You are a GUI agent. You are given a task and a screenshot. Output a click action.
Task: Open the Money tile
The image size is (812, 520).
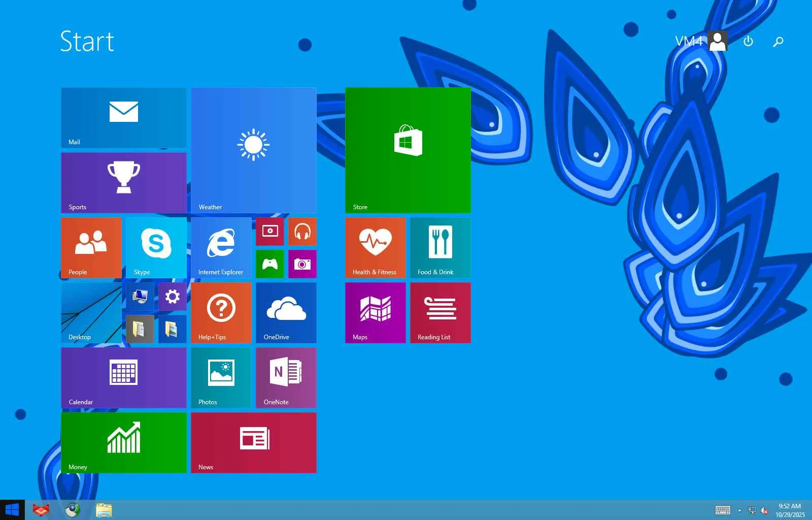124,443
